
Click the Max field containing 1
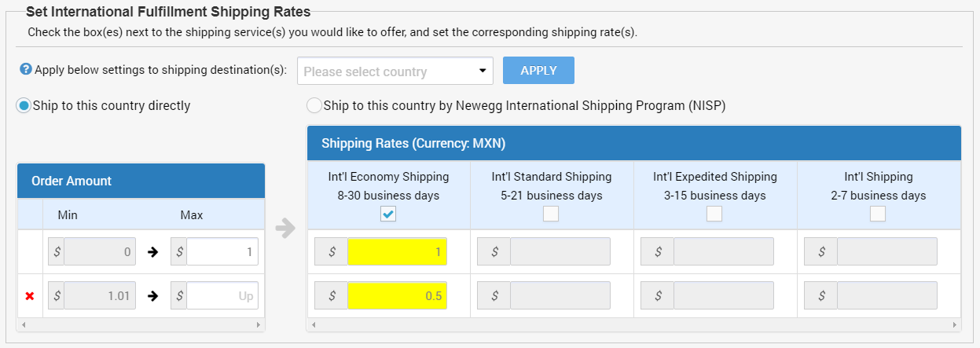point(222,252)
